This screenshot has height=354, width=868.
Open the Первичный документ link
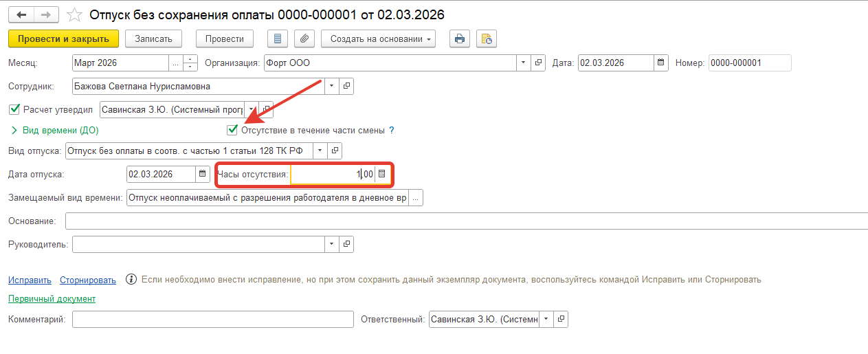point(52,298)
